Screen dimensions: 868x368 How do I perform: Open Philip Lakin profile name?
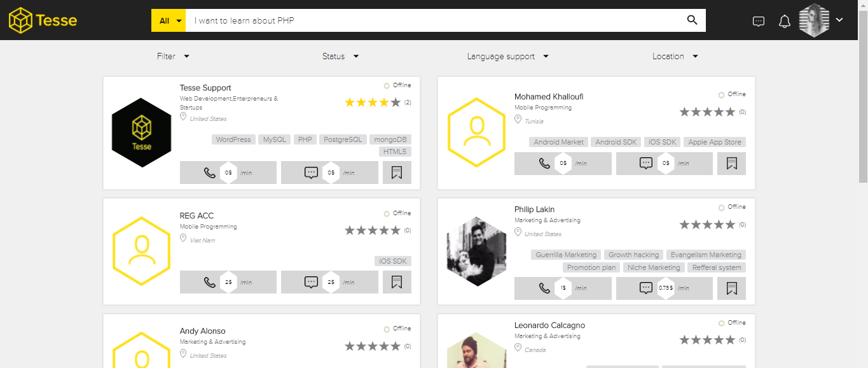[534, 209]
